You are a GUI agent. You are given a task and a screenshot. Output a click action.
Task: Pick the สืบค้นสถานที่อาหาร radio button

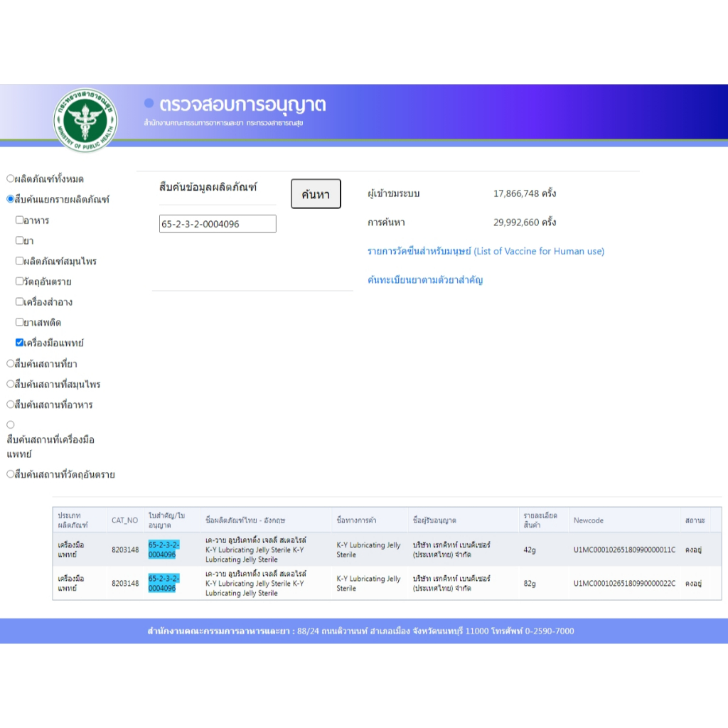pos(11,405)
